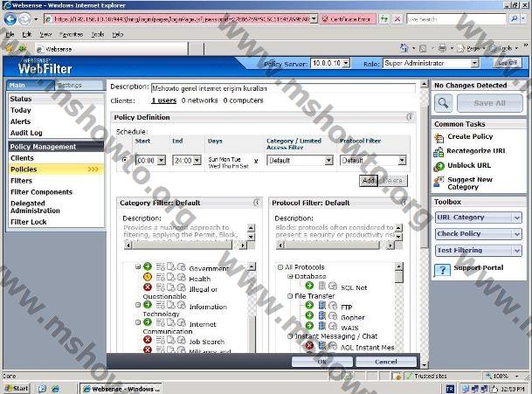This screenshot has height=394, width=532.
Task: Switch to the Settings tab
Action: tap(79, 85)
